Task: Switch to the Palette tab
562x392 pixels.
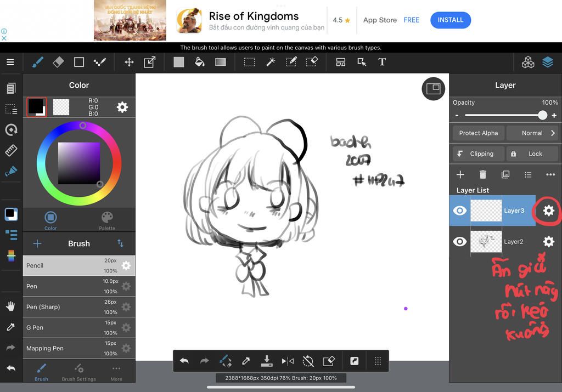Action: [107, 220]
